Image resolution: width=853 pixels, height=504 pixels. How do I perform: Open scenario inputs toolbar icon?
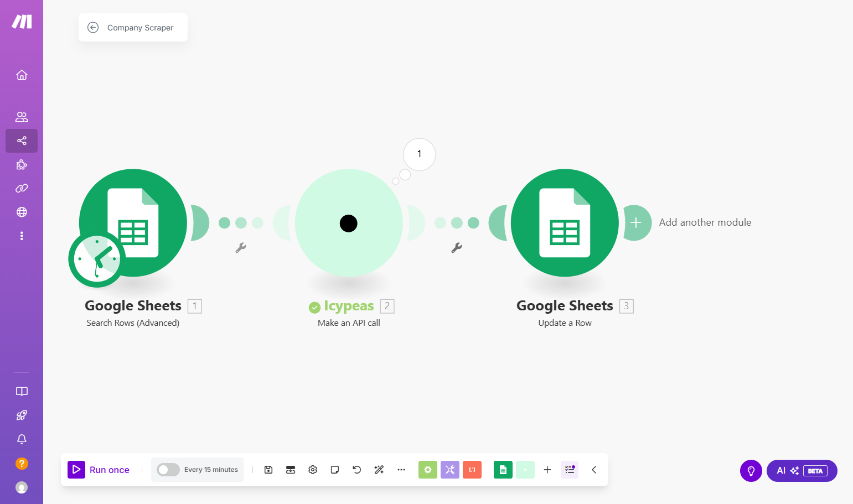(291, 470)
